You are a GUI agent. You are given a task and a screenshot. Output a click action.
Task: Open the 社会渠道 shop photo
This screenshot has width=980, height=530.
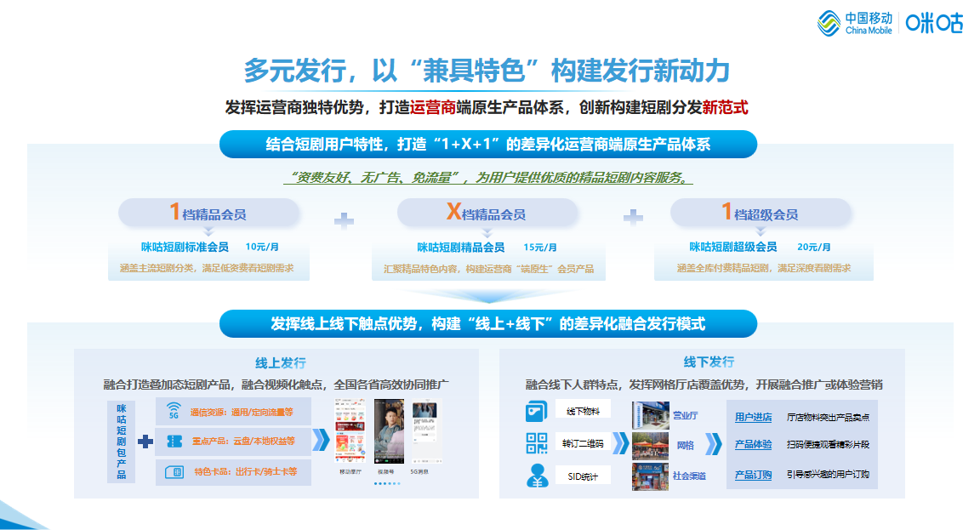click(650, 476)
